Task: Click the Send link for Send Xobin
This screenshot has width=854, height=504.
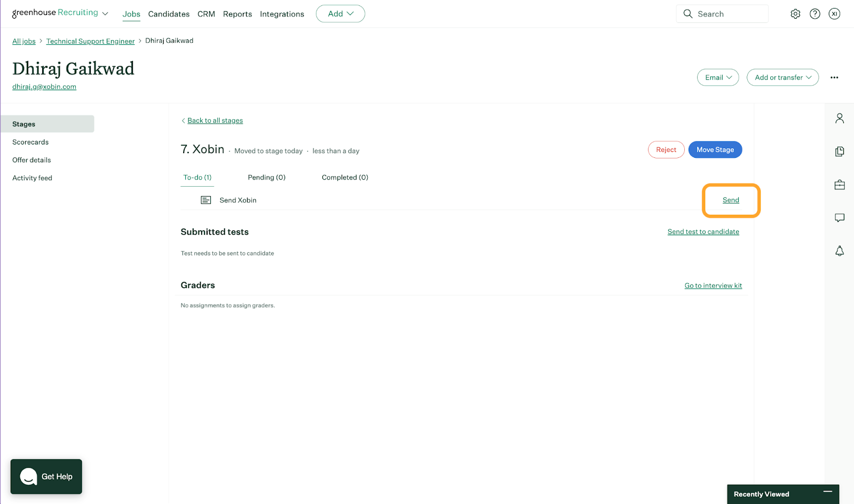Action: tap(731, 200)
